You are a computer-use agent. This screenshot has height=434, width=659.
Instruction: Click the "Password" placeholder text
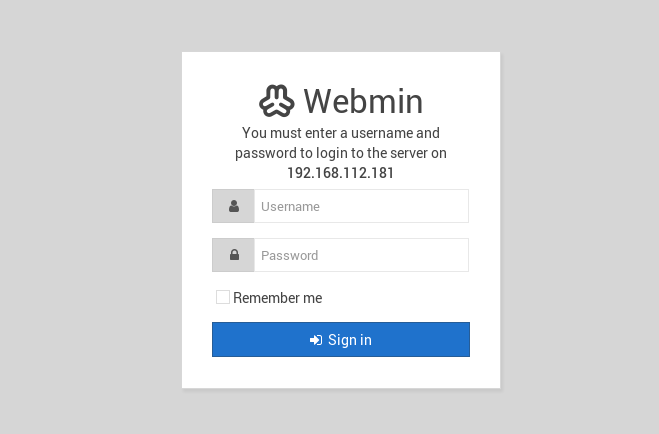[x=290, y=255]
